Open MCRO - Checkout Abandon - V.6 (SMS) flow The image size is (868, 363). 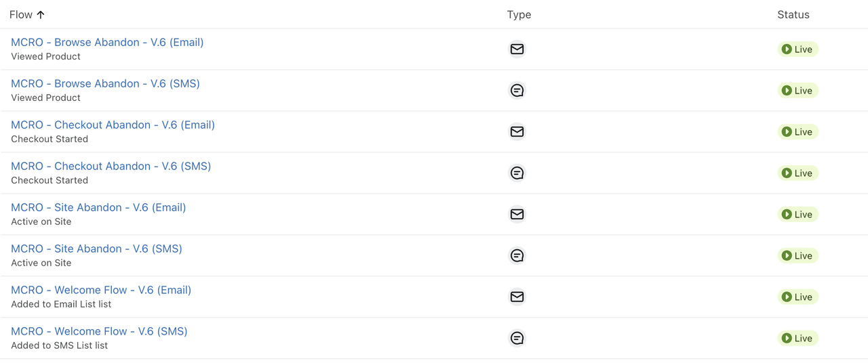pyautogui.click(x=111, y=166)
